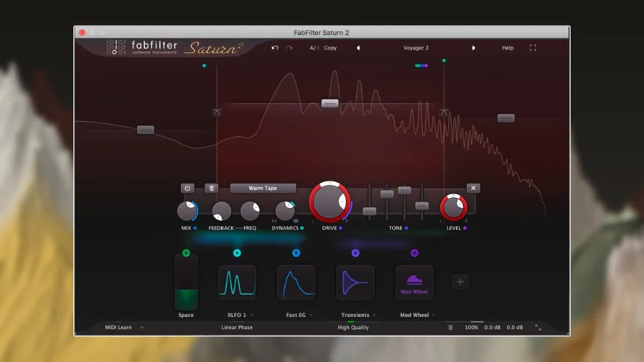The image size is (644, 362).
Task: Click the Copy button
Action: (x=330, y=48)
